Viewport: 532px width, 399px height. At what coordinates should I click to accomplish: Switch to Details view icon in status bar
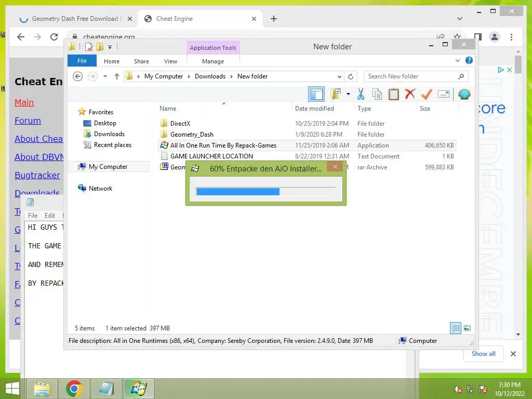[x=455, y=328]
